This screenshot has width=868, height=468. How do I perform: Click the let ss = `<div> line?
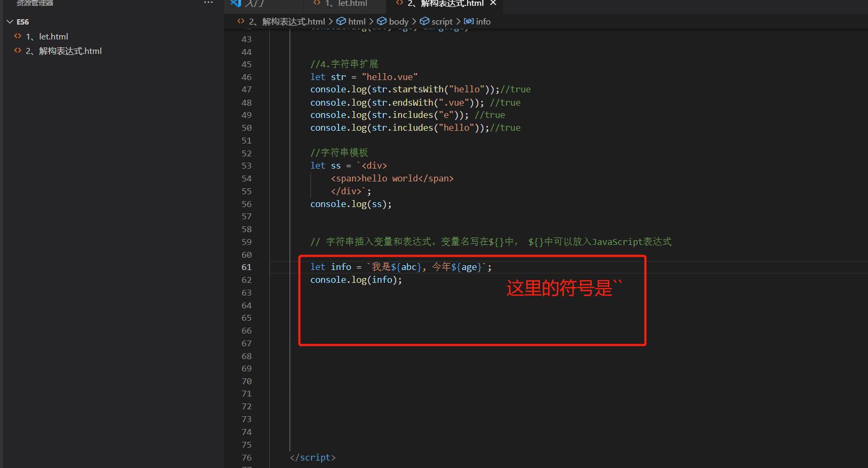(x=349, y=165)
